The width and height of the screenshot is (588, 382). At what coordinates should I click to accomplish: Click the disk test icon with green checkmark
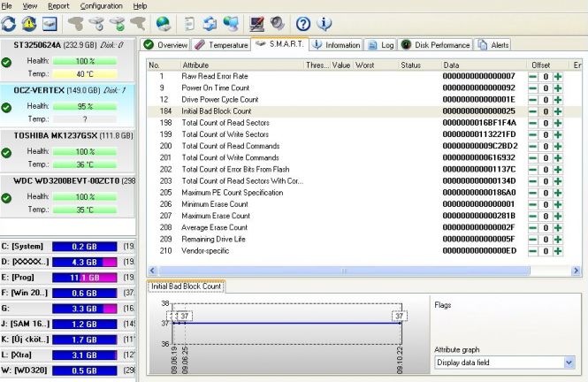118,24
